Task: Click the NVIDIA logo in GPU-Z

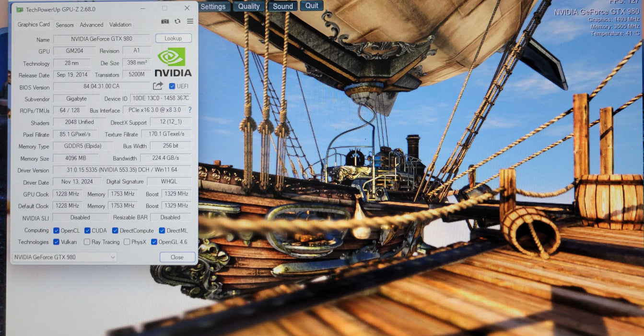Action: (173, 62)
